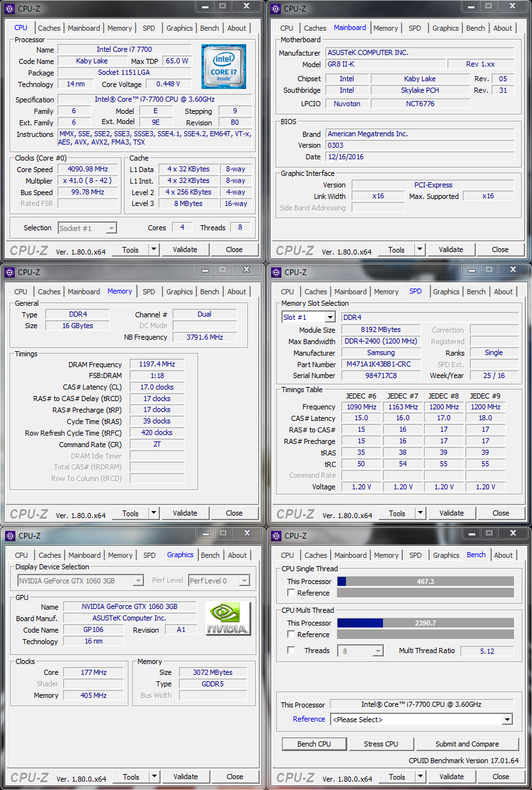Click the Tools button in the Memory window
The width and height of the screenshot is (532, 790).
pos(130,513)
